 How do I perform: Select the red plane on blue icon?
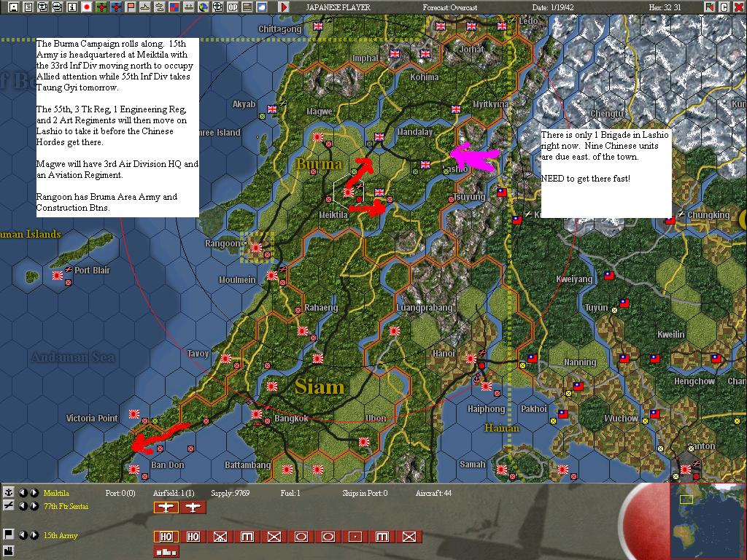116,7
